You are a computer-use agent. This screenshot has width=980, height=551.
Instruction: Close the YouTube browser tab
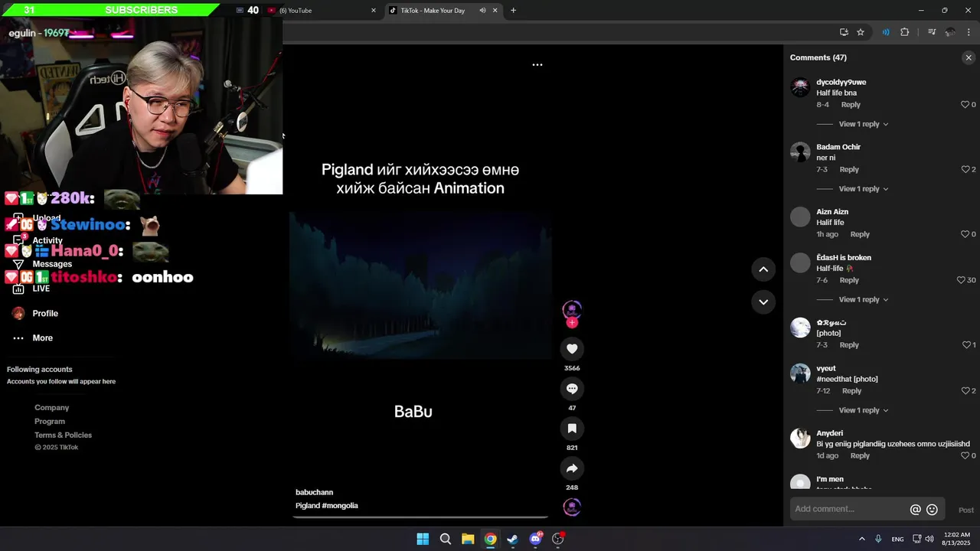click(x=374, y=11)
